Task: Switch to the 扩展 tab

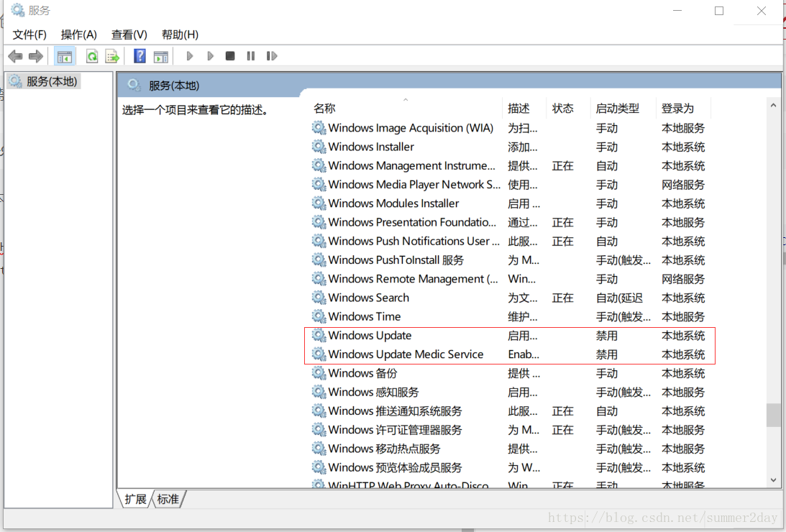Action: (135, 499)
